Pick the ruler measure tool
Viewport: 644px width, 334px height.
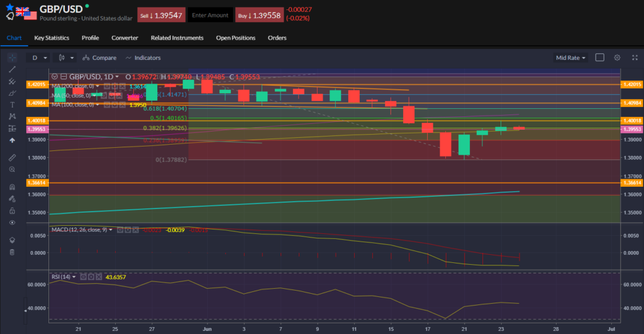12,157
